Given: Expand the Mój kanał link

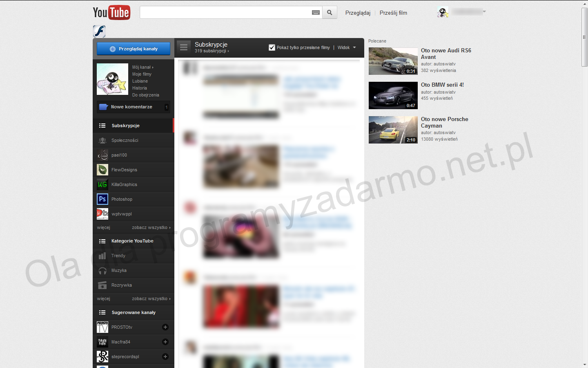Looking at the screenshot, I should pos(143,67).
